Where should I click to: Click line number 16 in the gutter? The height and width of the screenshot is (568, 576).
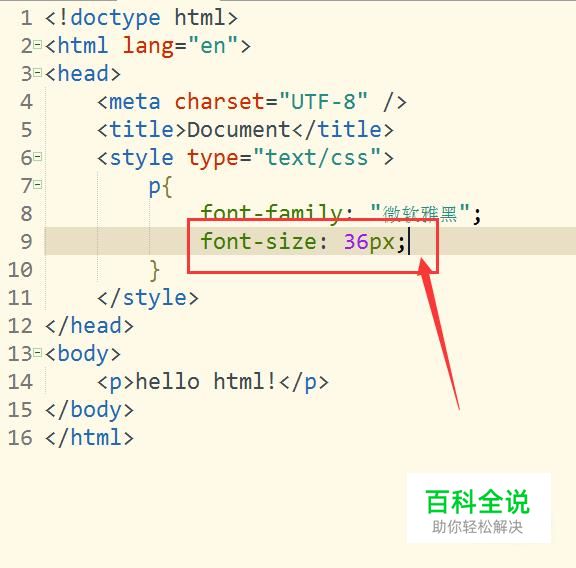(20, 438)
